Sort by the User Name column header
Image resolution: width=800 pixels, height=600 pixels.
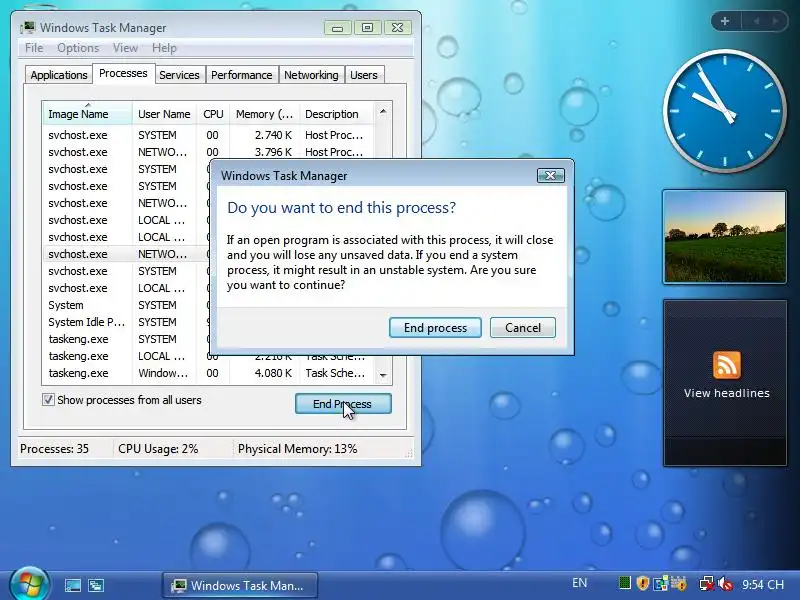coord(164,114)
